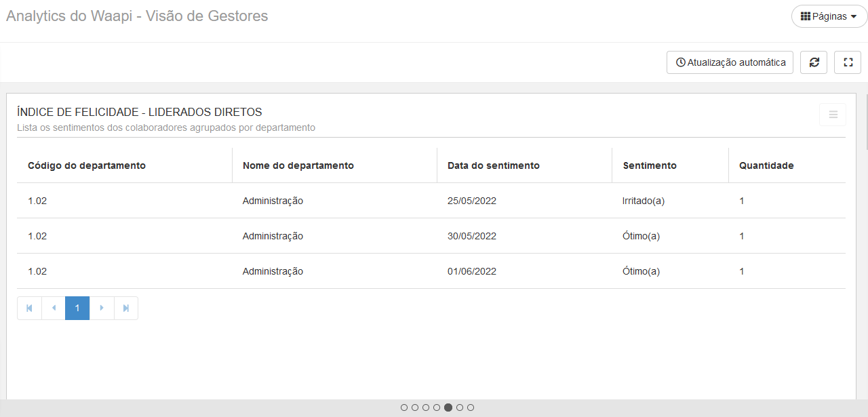Image resolution: width=868 pixels, height=417 pixels.
Task: Enter fullscreen mode with the expand icon
Action: pyautogui.click(x=848, y=62)
